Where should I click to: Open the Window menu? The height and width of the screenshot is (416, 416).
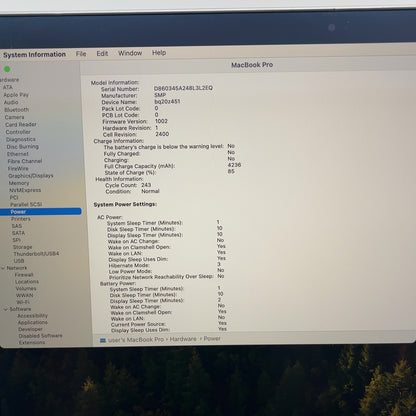130,53
